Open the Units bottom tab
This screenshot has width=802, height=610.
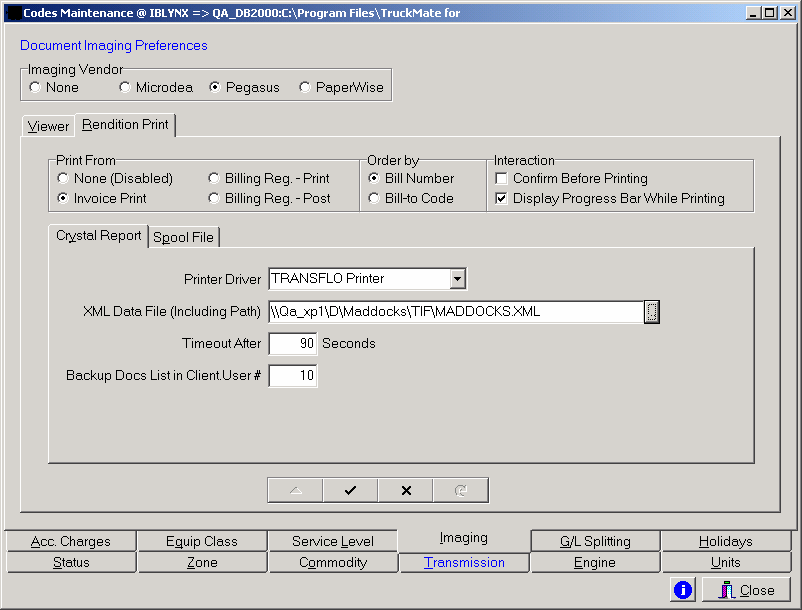[x=726, y=562]
